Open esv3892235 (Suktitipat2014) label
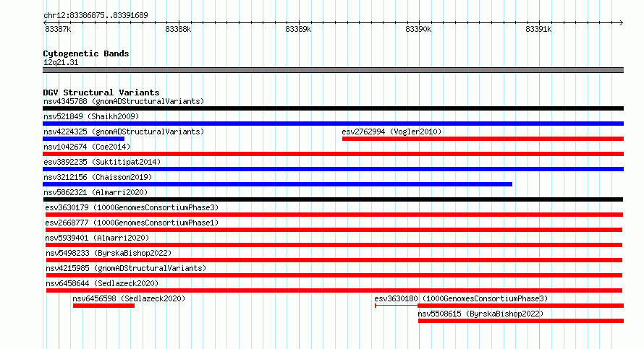644x349 pixels. pyautogui.click(x=102, y=162)
